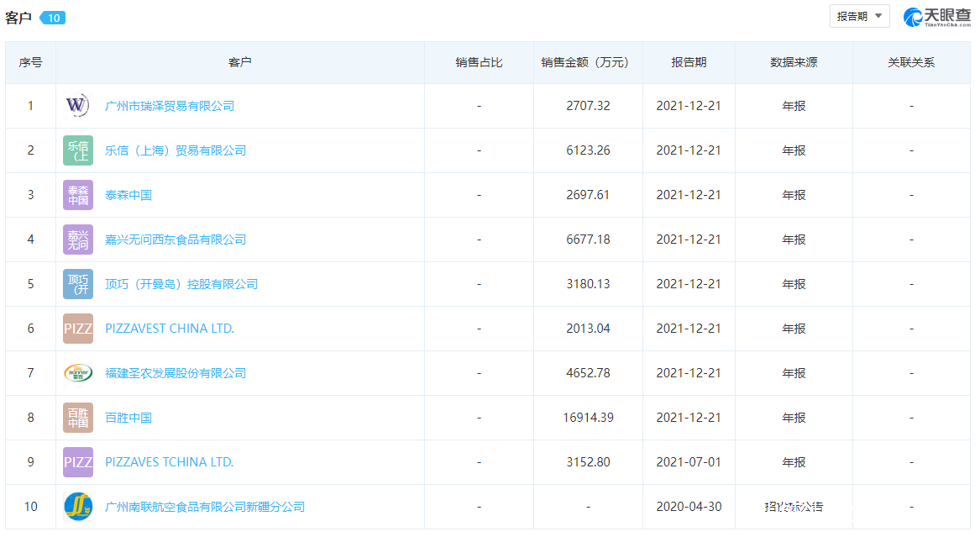The image size is (980, 537).
Task: Open 广州市瑞泽贸易有限公司 link
Action: (170, 106)
